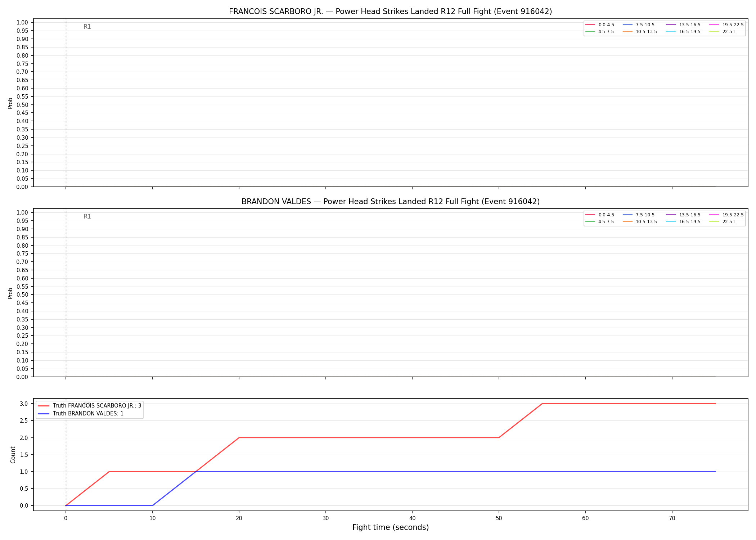The height and width of the screenshot is (540, 756).
Task: Select '0.0-4.5' legend label in Scarboro chart
Action: tap(606, 25)
